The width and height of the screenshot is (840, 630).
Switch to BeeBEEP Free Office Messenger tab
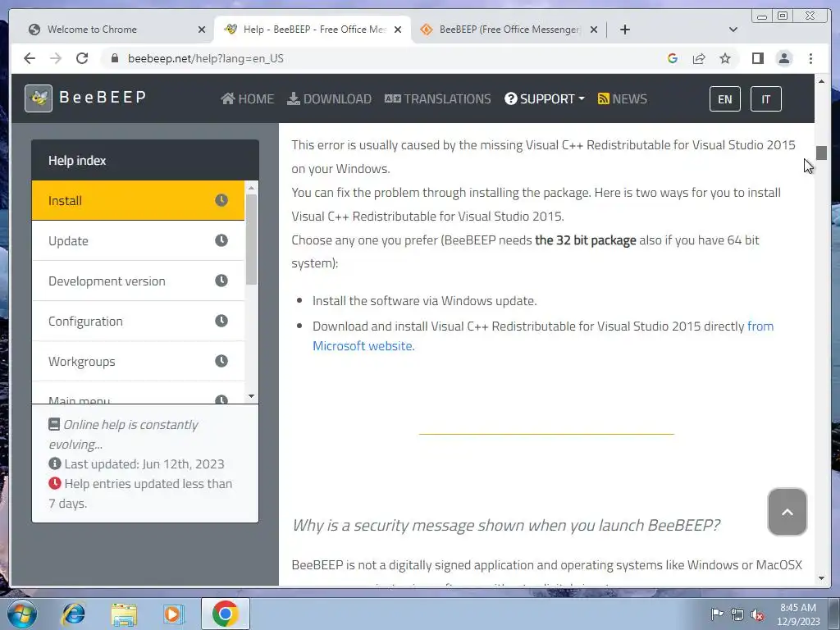(509, 30)
